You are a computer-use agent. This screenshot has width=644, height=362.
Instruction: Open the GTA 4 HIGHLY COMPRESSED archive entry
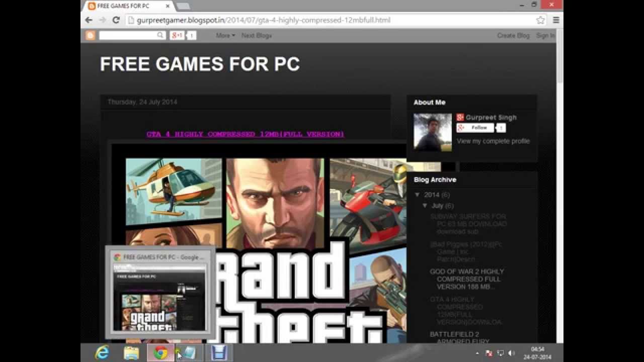click(x=465, y=311)
